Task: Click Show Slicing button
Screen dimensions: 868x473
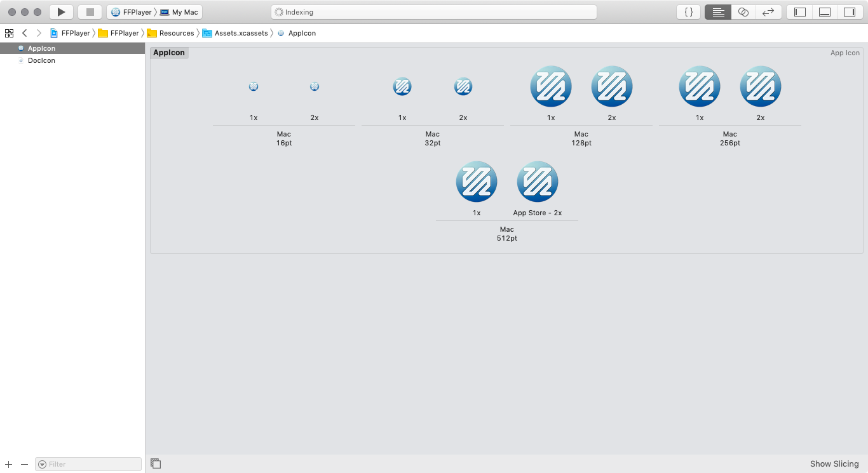Action: [834, 464]
